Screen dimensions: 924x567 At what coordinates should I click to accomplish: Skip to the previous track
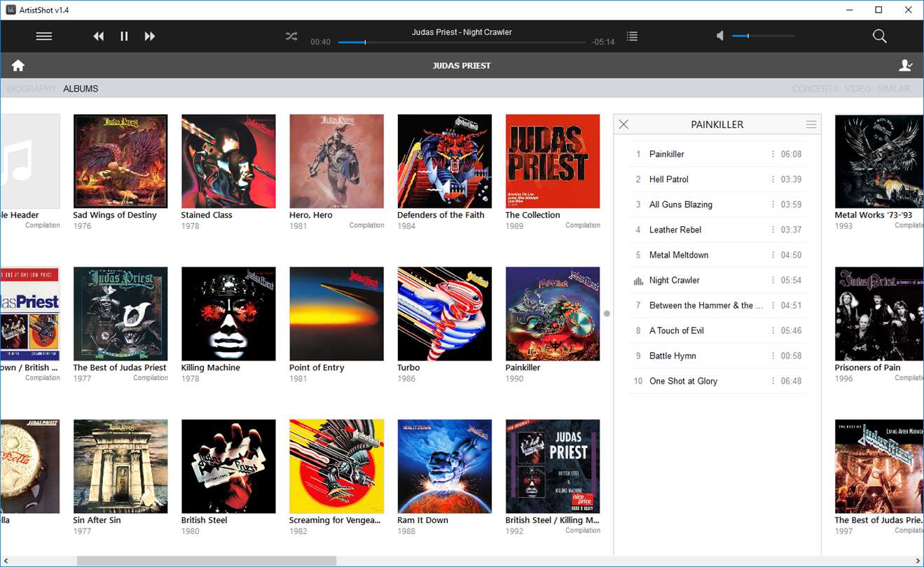(99, 36)
